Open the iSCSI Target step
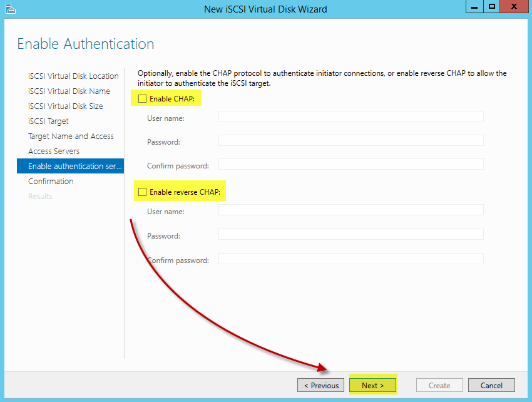This screenshot has width=532, height=402. pos(48,121)
